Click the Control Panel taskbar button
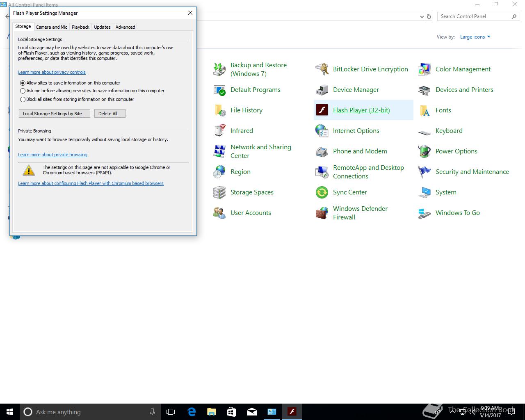This screenshot has height=420, width=525. 272,412
